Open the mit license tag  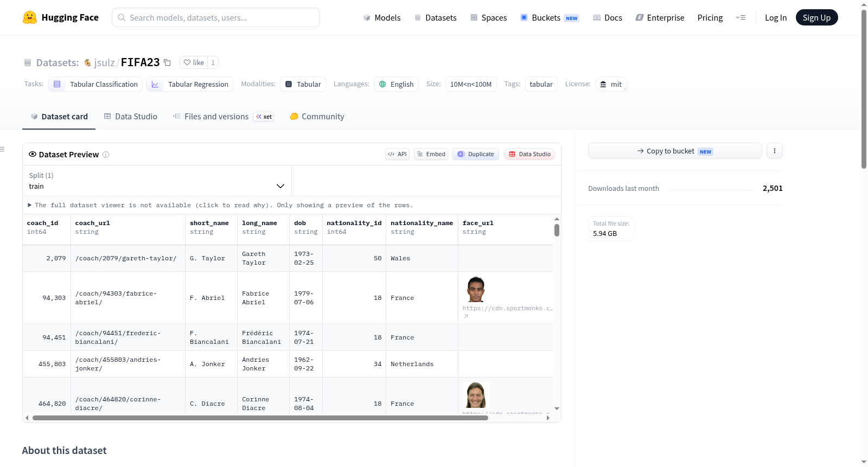(611, 84)
